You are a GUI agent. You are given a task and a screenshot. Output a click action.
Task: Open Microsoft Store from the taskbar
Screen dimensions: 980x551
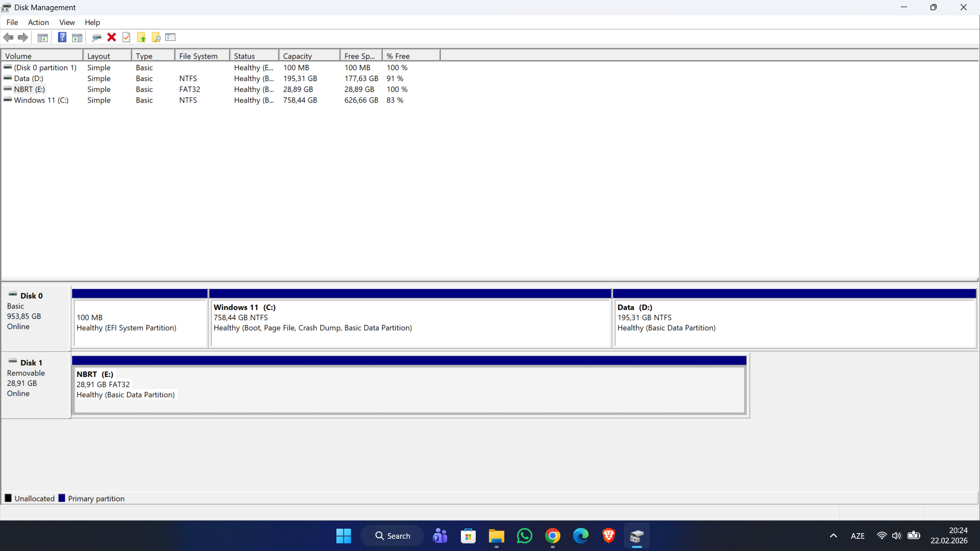pyautogui.click(x=468, y=536)
